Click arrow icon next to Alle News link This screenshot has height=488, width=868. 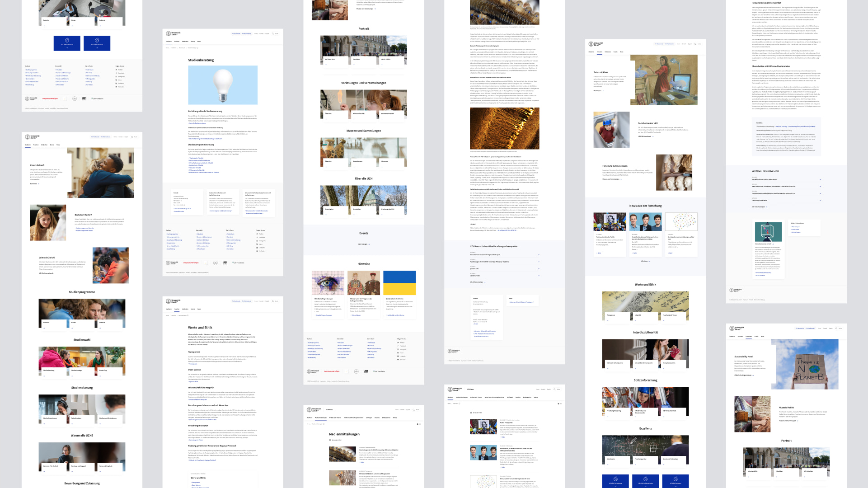point(649,261)
